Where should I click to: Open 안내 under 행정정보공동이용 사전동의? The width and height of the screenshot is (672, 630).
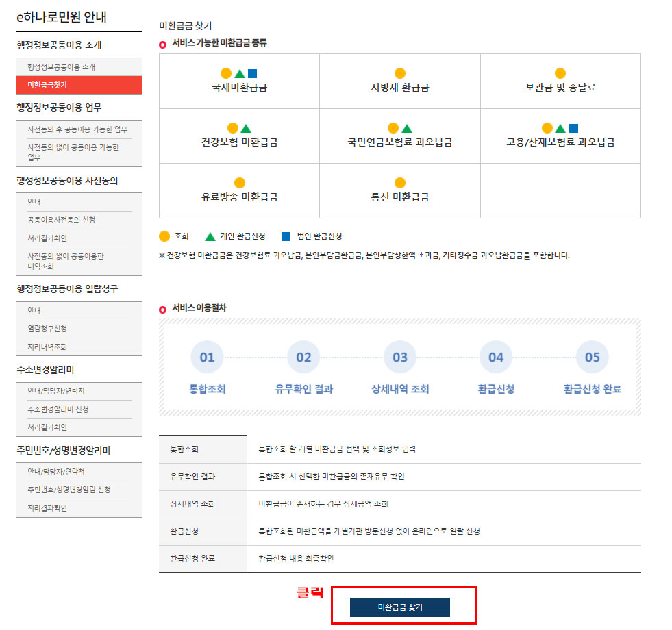pyautogui.click(x=34, y=202)
